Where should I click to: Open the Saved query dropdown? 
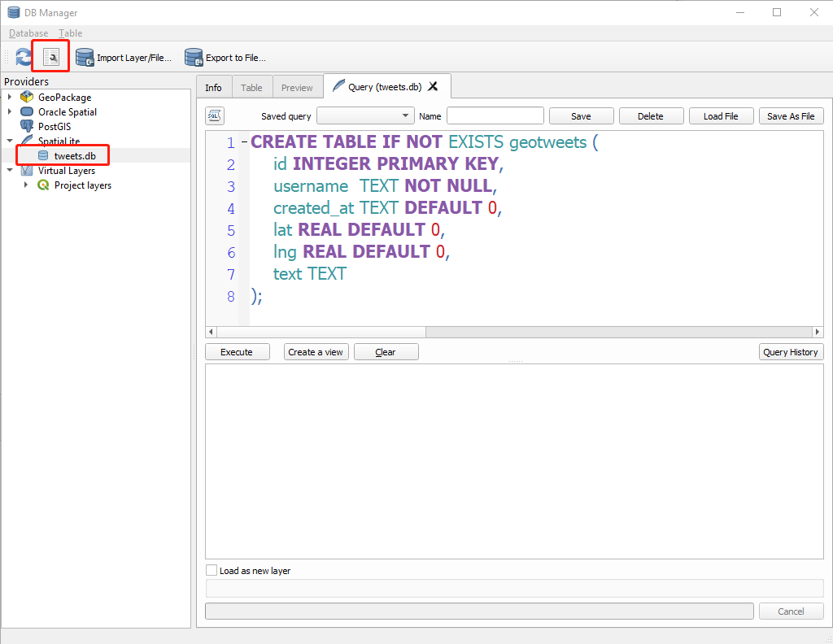pos(403,115)
